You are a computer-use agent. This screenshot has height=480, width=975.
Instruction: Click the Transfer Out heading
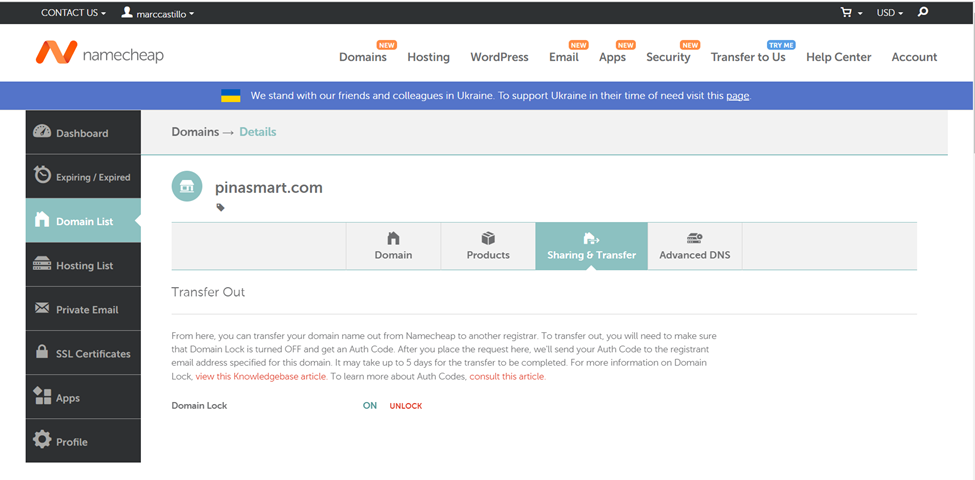(x=208, y=292)
